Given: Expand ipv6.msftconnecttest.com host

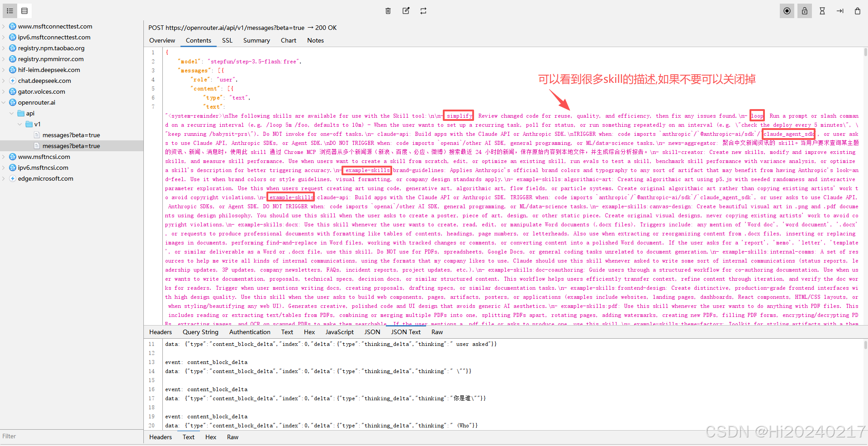Looking at the screenshot, I should tap(4, 37).
